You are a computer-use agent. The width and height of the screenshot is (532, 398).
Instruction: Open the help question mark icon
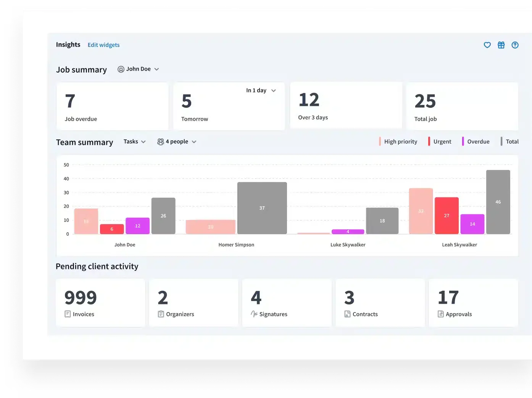coord(515,45)
